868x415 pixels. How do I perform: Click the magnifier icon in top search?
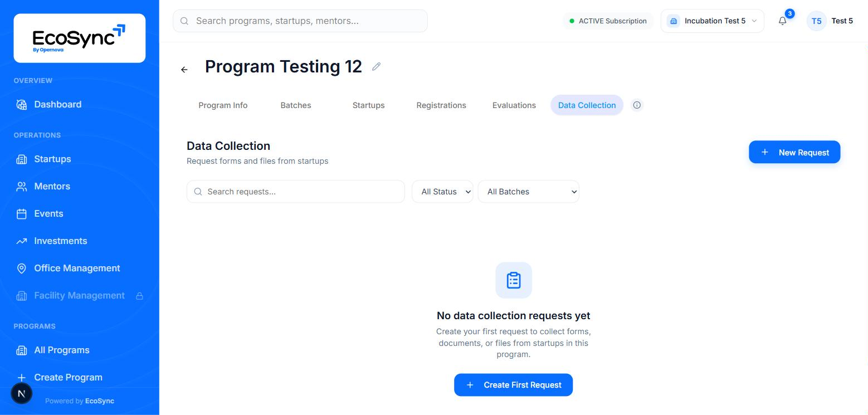pyautogui.click(x=184, y=21)
